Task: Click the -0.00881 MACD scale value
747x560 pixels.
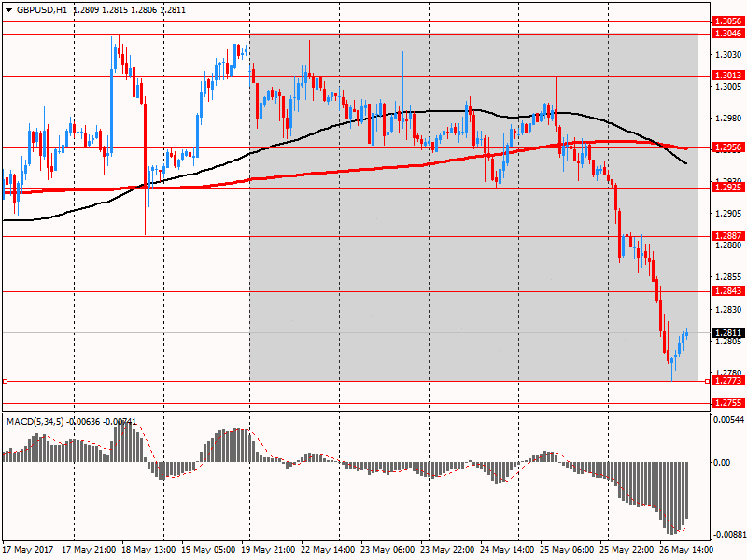Action: click(x=728, y=534)
